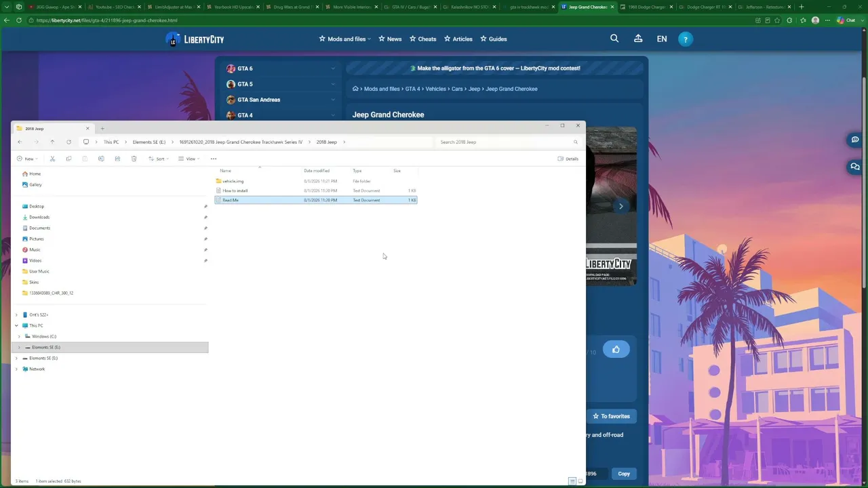Screen dimensions: 868x488
Task: Click the Search 2018 Jeep field
Action: 509,142
